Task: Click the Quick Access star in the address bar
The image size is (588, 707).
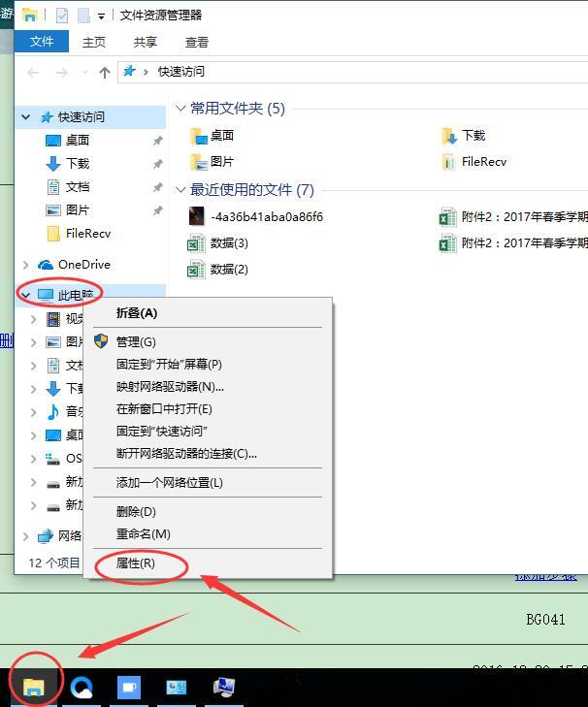Action: click(x=129, y=71)
